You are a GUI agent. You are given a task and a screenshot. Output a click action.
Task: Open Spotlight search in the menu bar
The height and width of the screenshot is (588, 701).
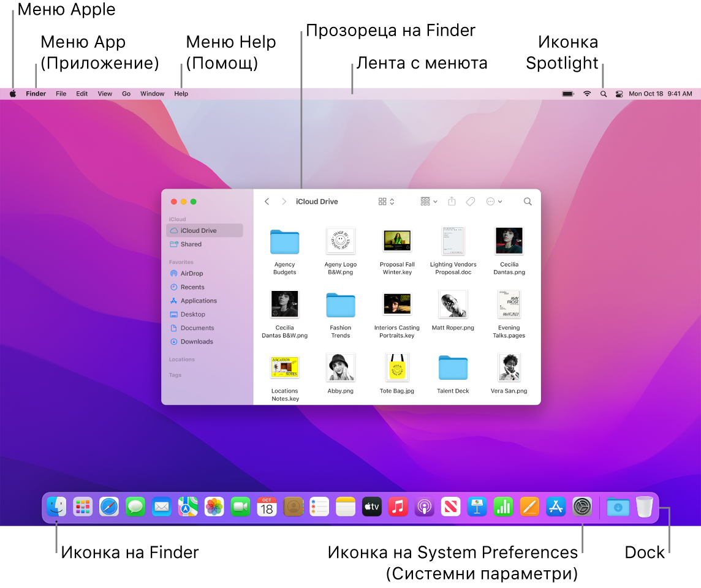point(603,93)
